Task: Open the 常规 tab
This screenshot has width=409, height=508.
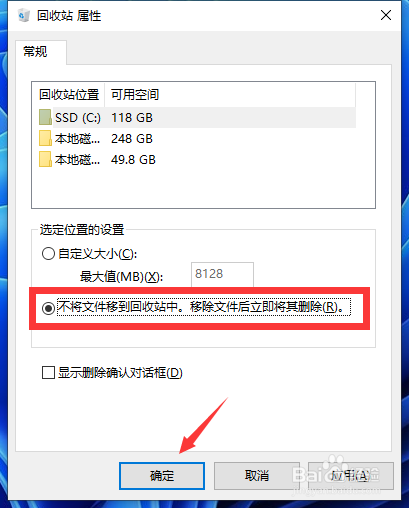Action: pos(35,52)
